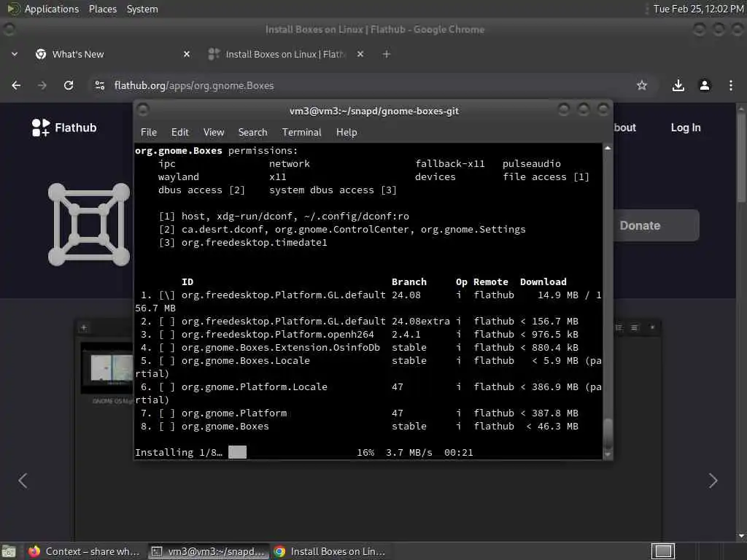Click text Installing 1/8 in terminal
This screenshot has height=560, width=747.
pos(179,452)
